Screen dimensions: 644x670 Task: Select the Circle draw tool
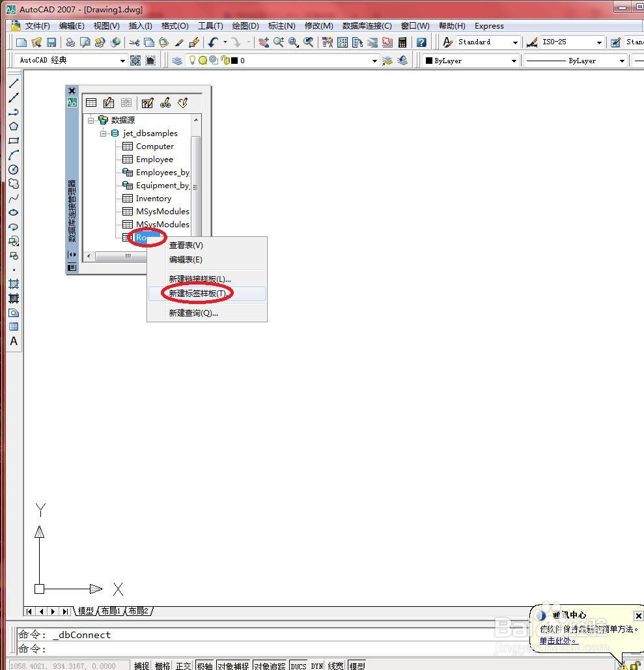point(14,170)
